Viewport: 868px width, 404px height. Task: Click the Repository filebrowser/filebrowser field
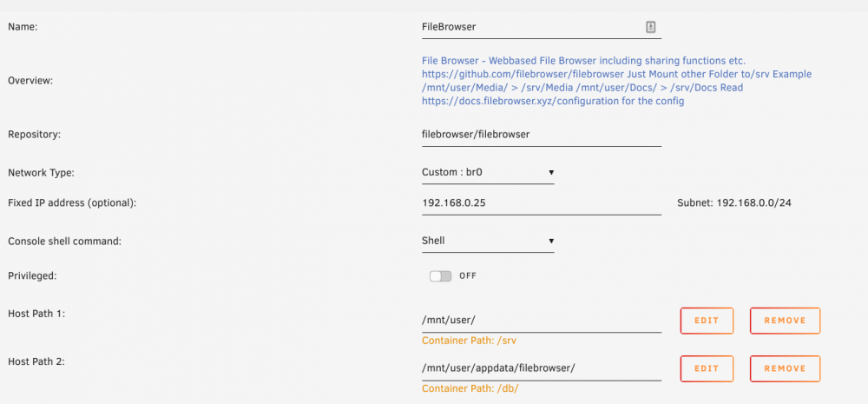click(542, 135)
